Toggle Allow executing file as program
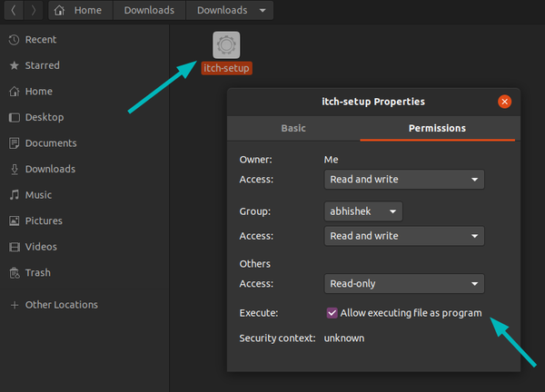 pos(332,313)
